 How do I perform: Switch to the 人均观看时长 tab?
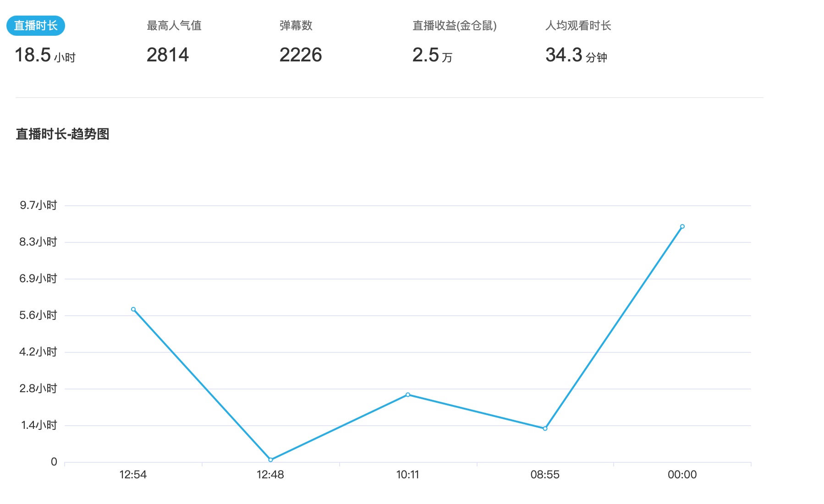578,26
